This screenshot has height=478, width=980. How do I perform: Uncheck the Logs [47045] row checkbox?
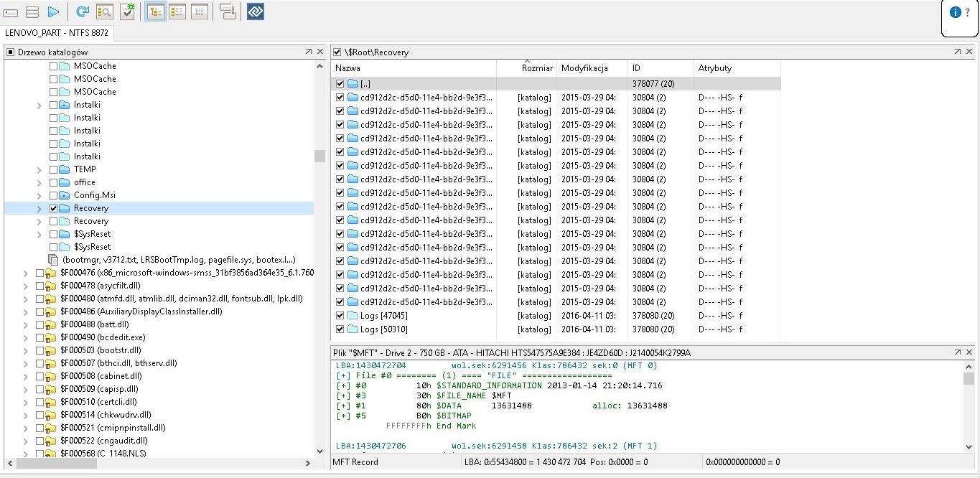340,316
